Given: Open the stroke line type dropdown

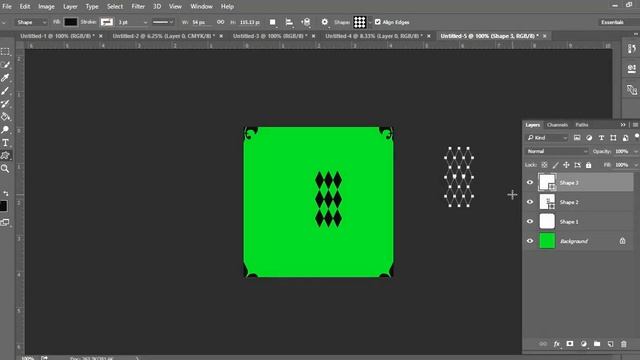Looking at the screenshot, I should click(x=163, y=22).
